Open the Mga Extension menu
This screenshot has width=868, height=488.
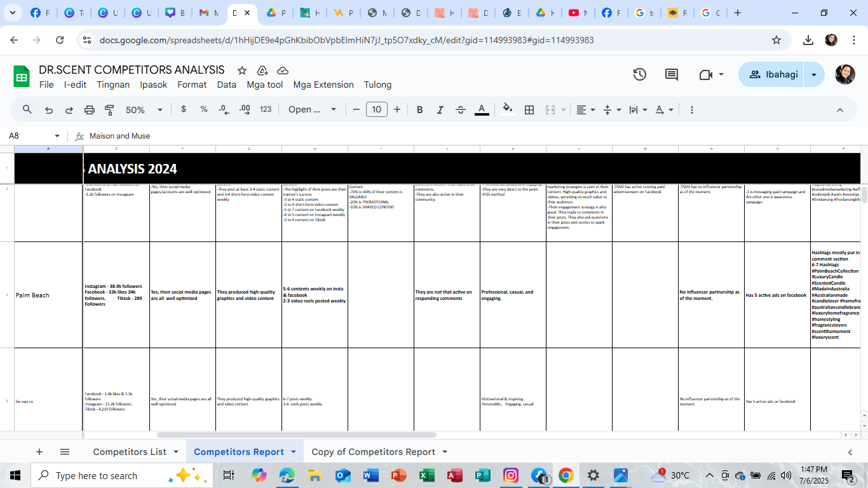click(323, 85)
